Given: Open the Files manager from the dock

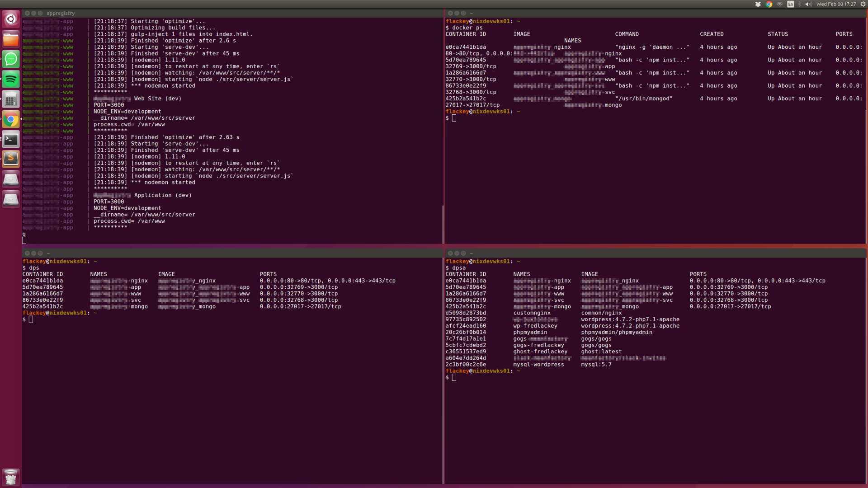Looking at the screenshot, I should (11, 39).
